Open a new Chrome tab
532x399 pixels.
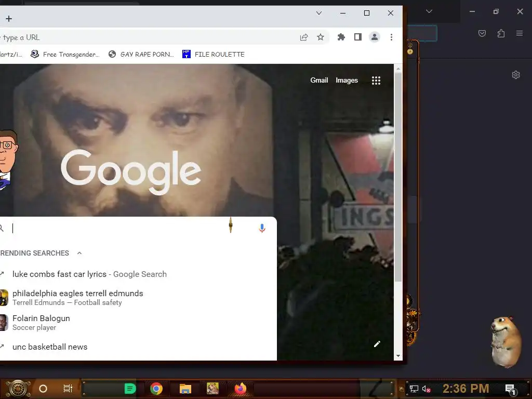(x=9, y=19)
